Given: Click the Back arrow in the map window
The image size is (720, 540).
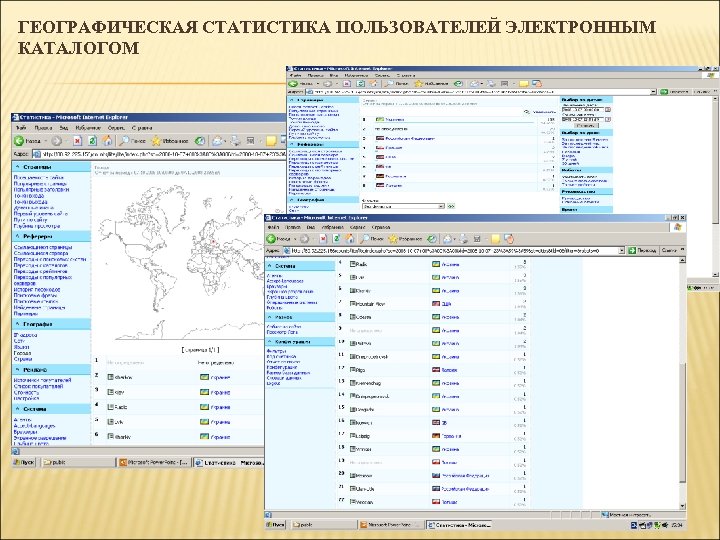Looking at the screenshot, I should click(x=19, y=141).
